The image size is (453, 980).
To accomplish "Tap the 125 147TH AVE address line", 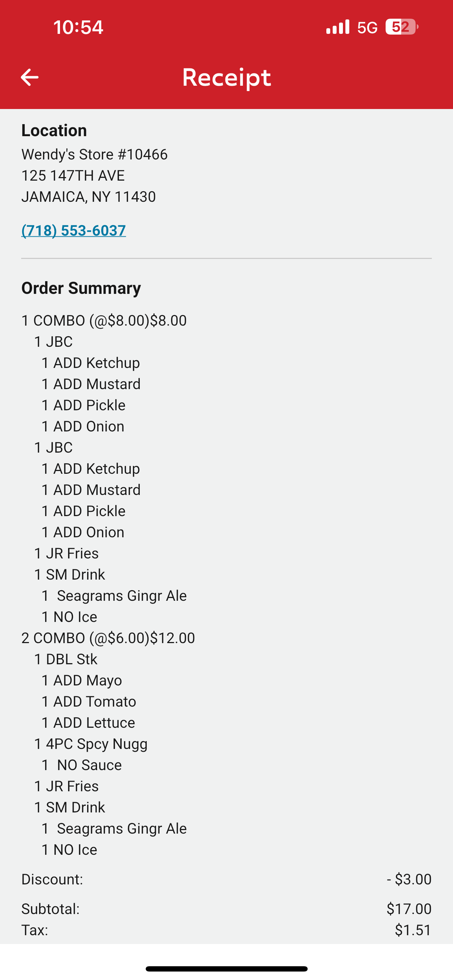I will tap(73, 176).
